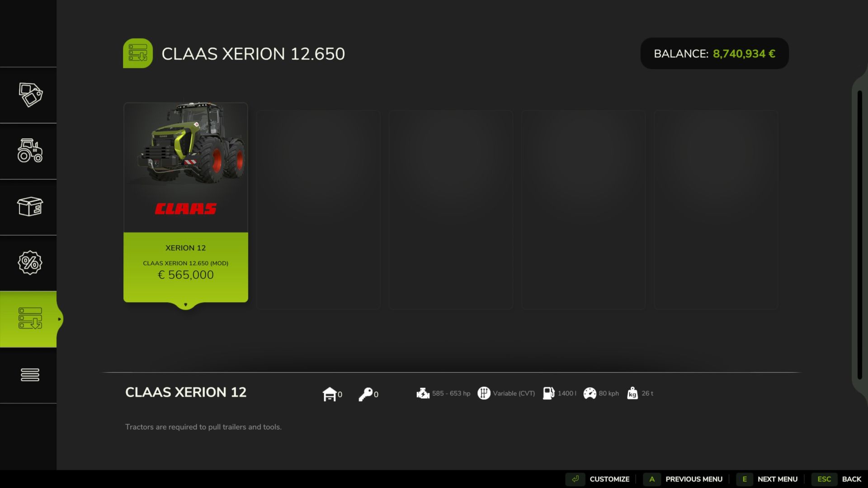Click the speed stat icon showing 80 kph
Screen dimensions: 868x488
click(x=590, y=393)
